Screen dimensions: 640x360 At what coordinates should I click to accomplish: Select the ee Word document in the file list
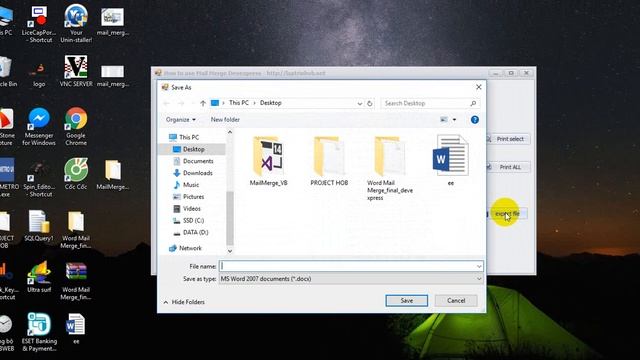click(451, 160)
